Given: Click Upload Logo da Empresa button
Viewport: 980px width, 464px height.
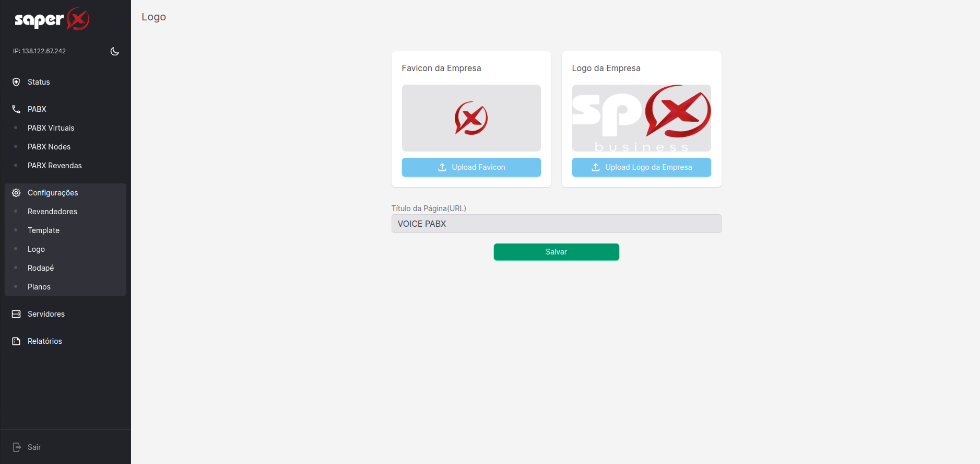Looking at the screenshot, I should click(641, 167).
